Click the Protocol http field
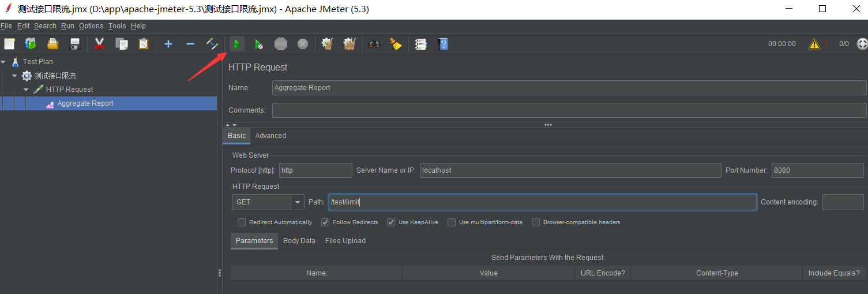 (315, 170)
